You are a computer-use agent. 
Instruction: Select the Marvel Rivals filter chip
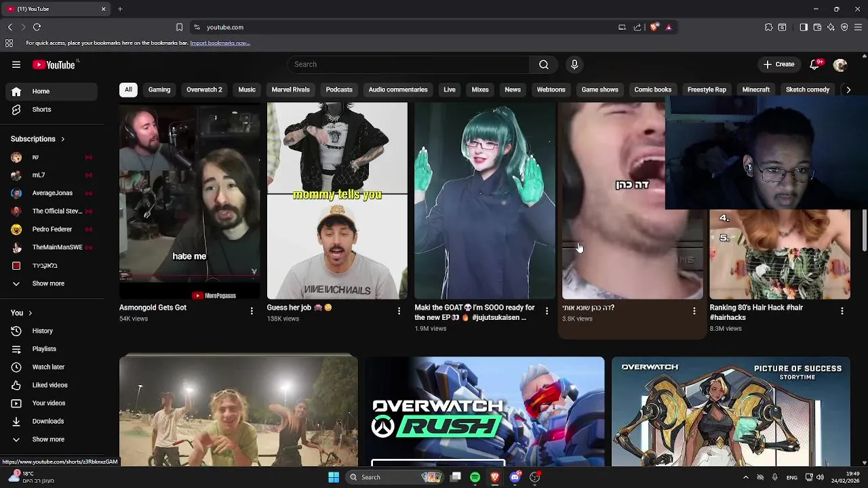(290, 89)
